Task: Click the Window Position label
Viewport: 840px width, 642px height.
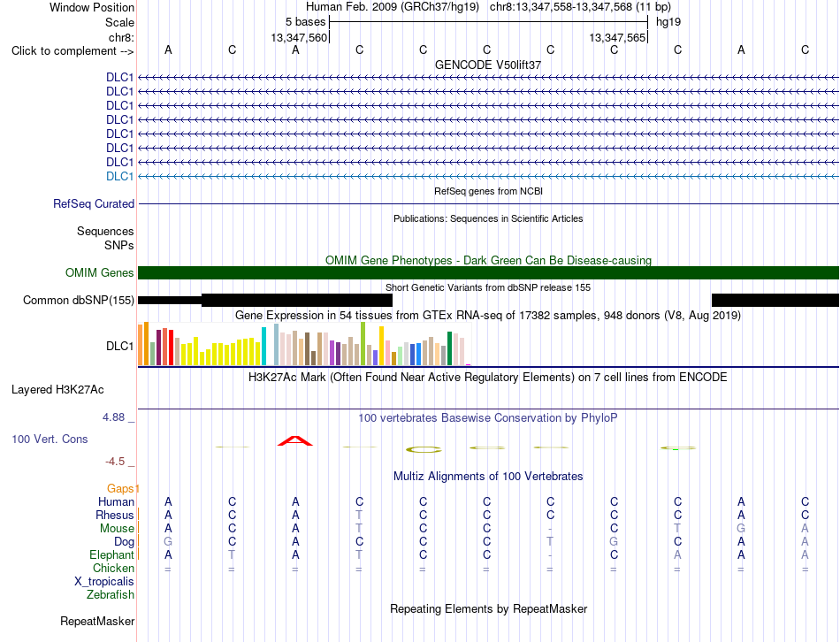Action: click(x=92, y=7)
